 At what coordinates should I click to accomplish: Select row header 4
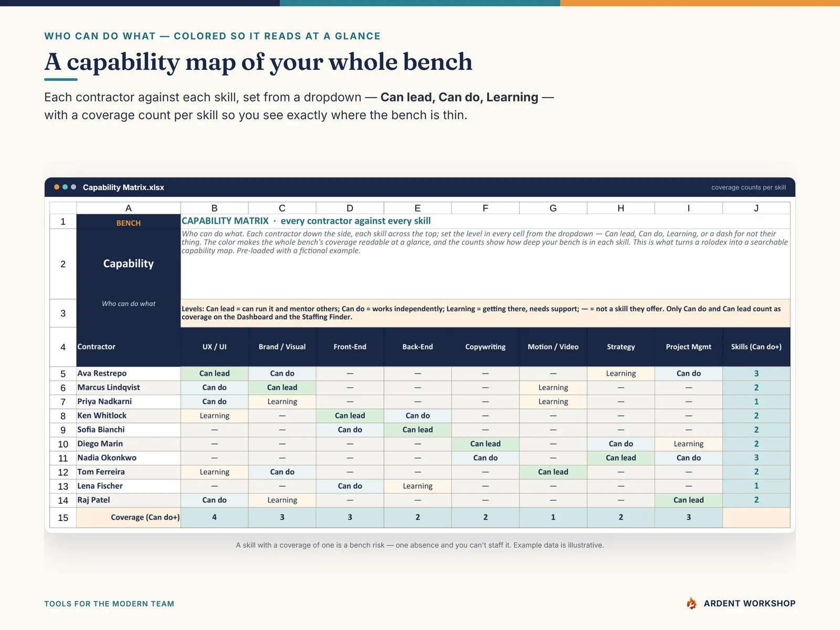click(63, 347)
